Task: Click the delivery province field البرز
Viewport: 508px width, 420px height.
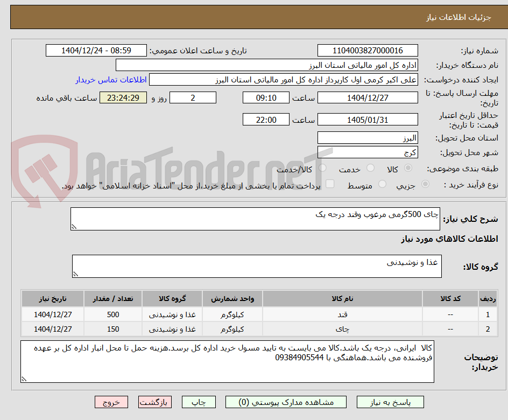Action: click(368, 138)
